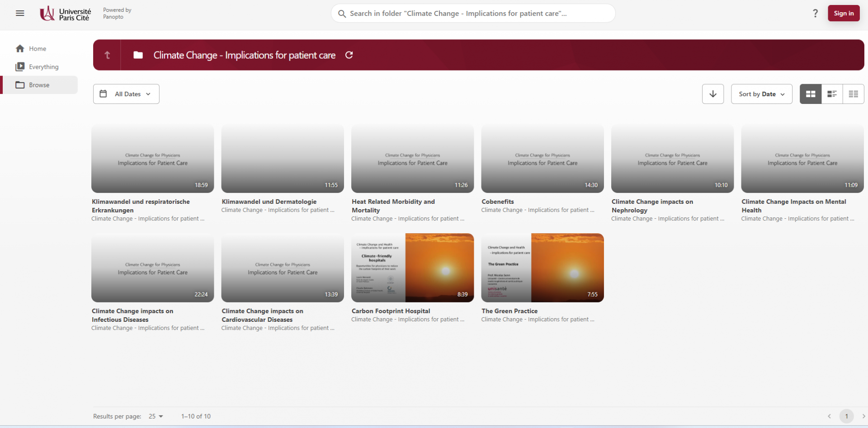Go to the next results page
Viewport: 868px width, 428px height.
[863, 416]
